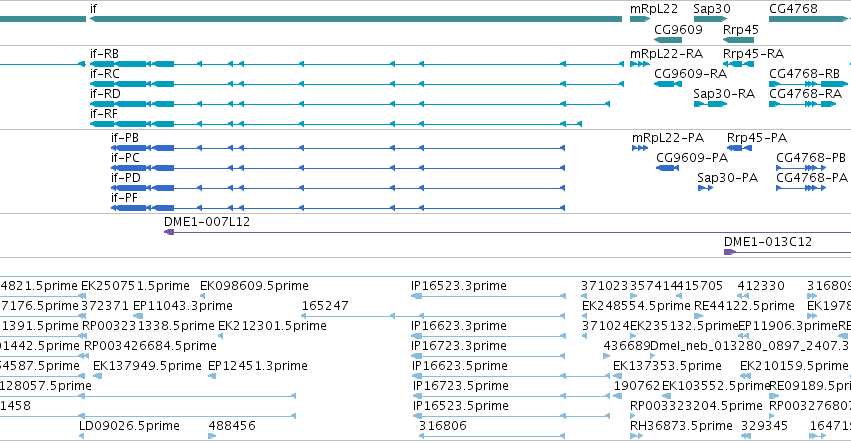851x441 pixels.
Task: Click the EK212301.5prime EST label
Action: pyautogui.click(x=272, y=326)
